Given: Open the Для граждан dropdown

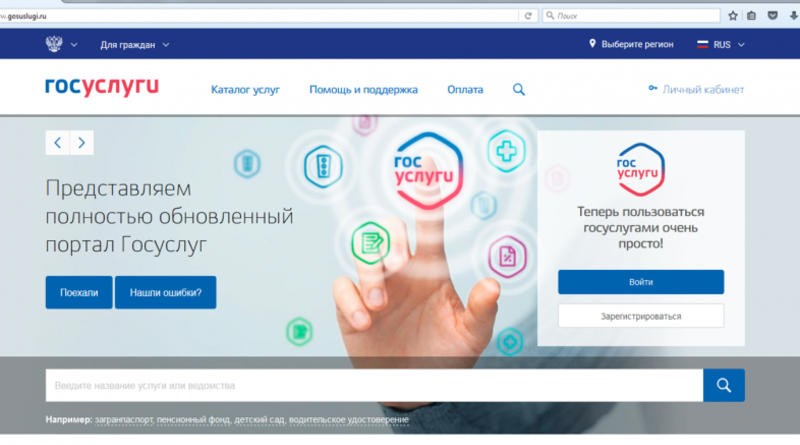Looking at the screenshot, I should coord(135,45).
